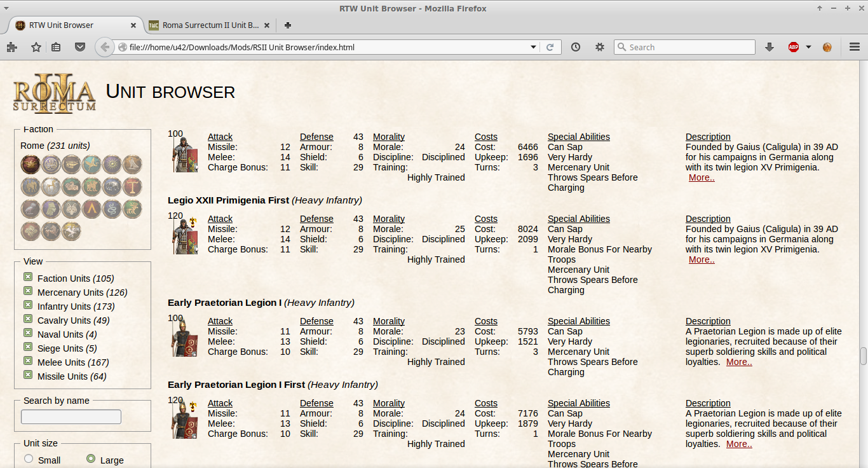Image resolution: width=868 pixels, height=468 pixels.
Task: Select the Rome eagle faction icon
Action: tap(31, 164)
